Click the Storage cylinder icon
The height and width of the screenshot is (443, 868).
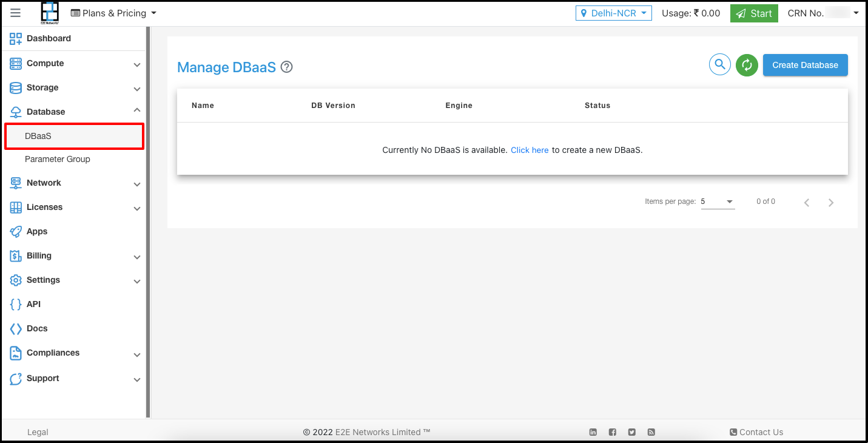coord(16,87)
